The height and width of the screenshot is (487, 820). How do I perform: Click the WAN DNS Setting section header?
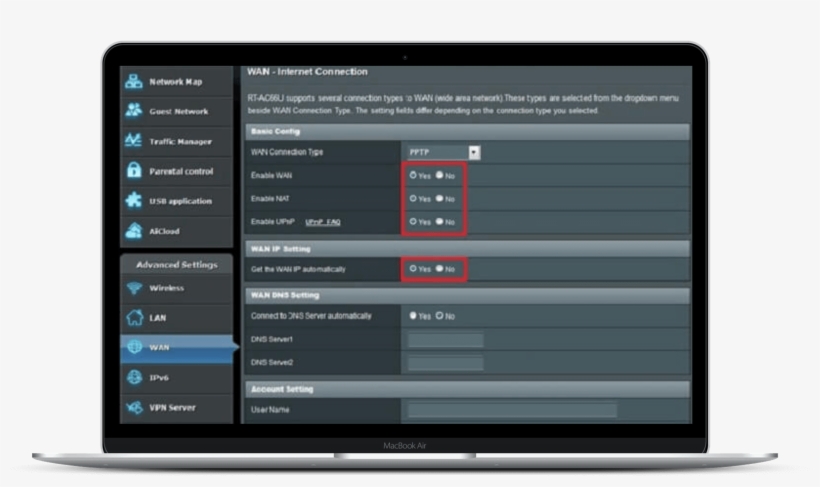click(x=468, y=295)
